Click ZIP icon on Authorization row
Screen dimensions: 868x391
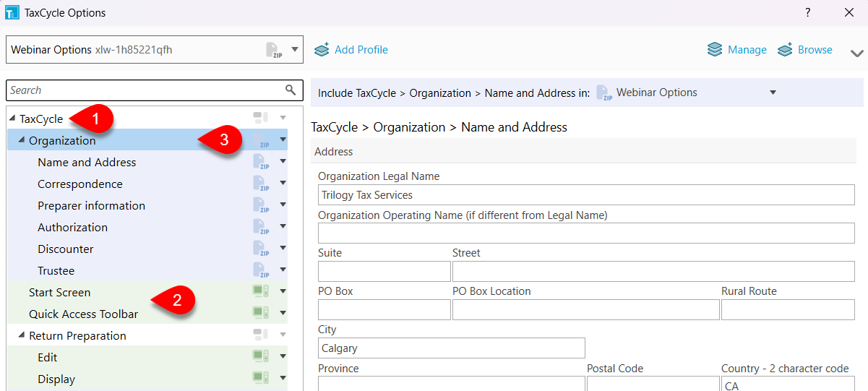pos(261,227)
